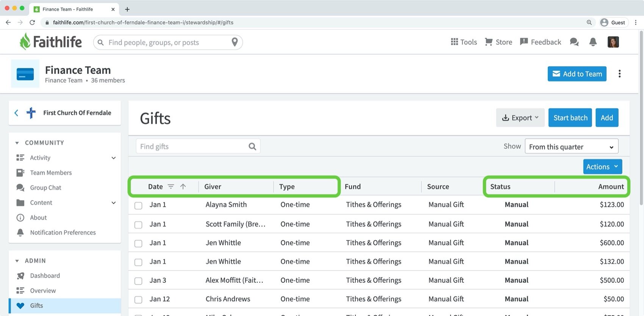The height and width of the screenshot is (316, 644).
Task: Click the Chris Andrews giver cell
Action: pyautogui.click(x=228, y=299)
